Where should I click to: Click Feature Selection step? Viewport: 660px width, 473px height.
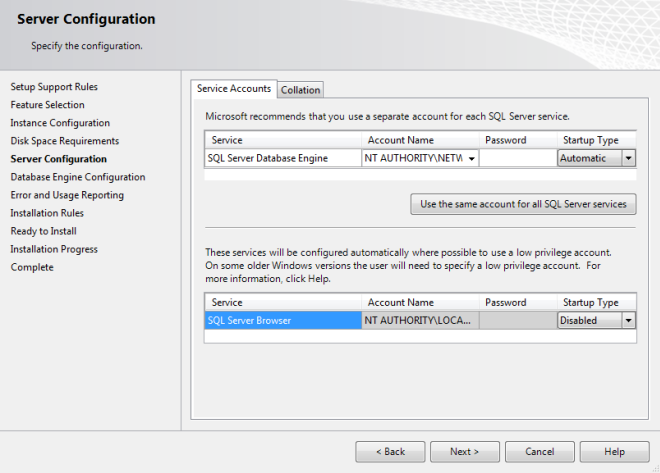click(x=48, y=105)
